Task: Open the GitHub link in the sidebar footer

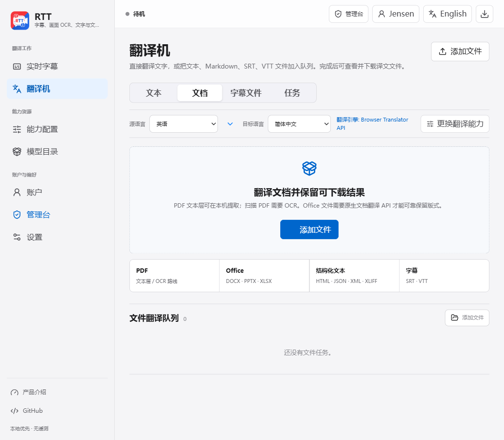Action: pyautogui.click(x=27, y=411)
